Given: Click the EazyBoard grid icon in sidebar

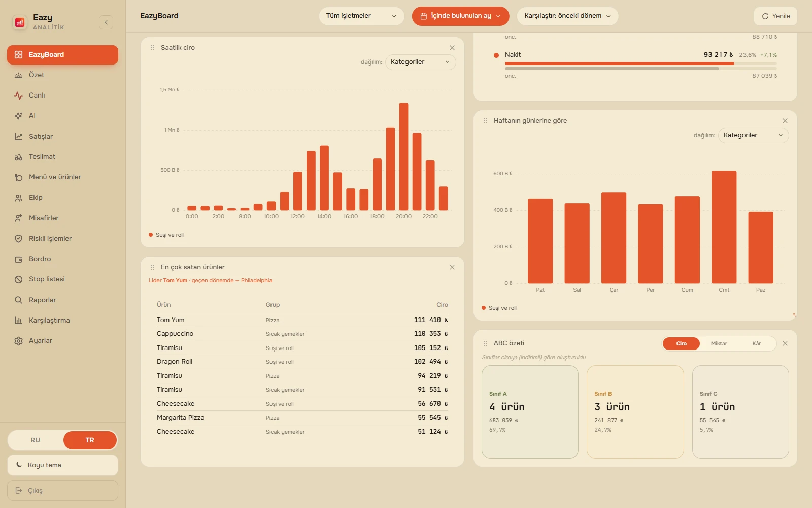Looking at the screenshot, I should pos(19,55).
